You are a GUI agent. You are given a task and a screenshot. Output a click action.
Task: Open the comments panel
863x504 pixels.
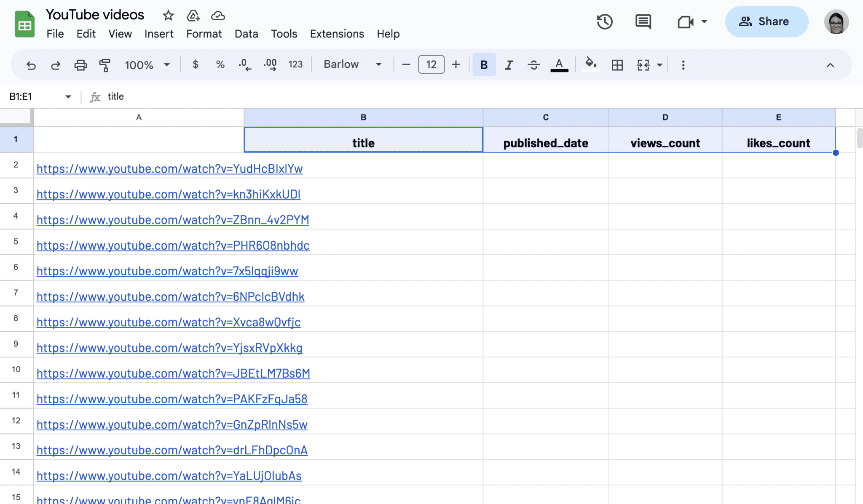click(642, 21)
